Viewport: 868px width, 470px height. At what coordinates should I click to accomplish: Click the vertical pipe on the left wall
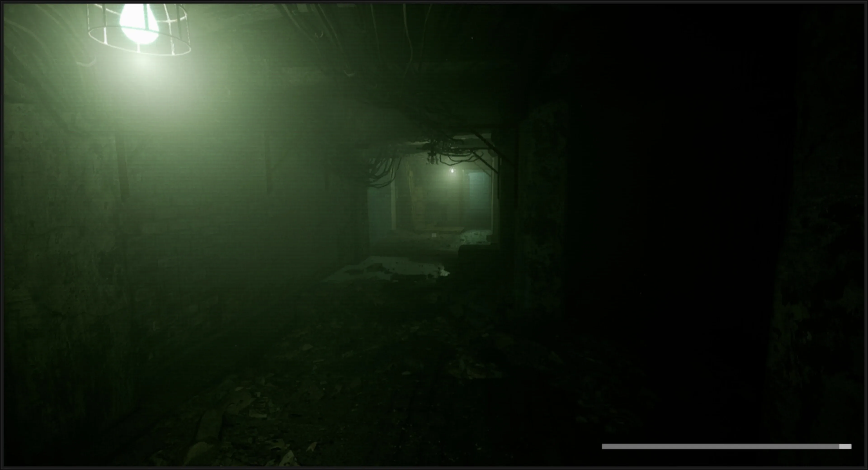click(123, 169)
